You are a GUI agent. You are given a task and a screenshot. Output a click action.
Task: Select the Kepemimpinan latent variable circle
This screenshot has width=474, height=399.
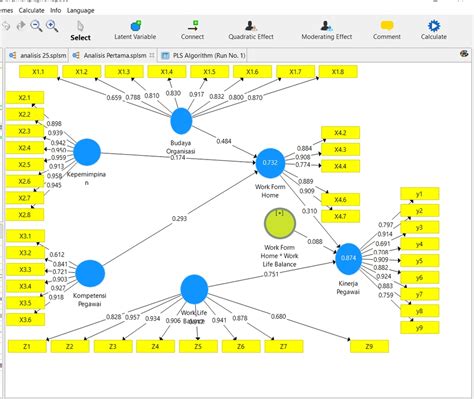[87, 152]
